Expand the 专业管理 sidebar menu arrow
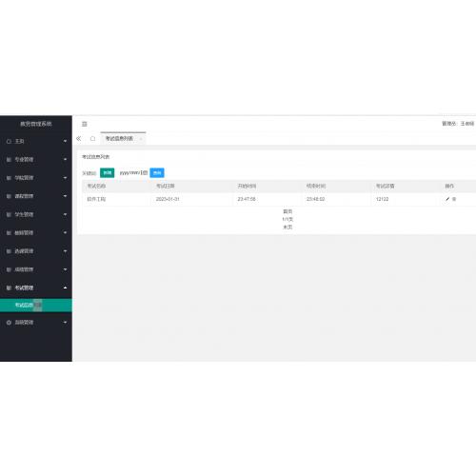The height and width of the screenshot is (476, 476). pyautogui.click(x=65, y=159)
